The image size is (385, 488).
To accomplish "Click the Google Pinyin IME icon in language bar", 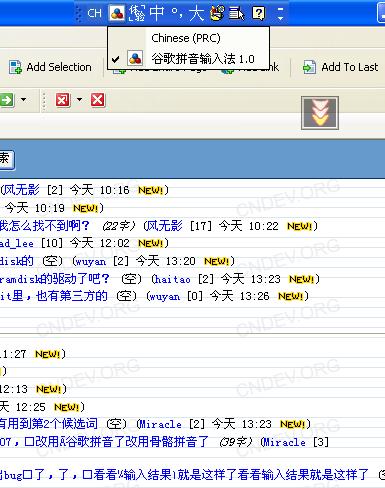I will 117,13.
